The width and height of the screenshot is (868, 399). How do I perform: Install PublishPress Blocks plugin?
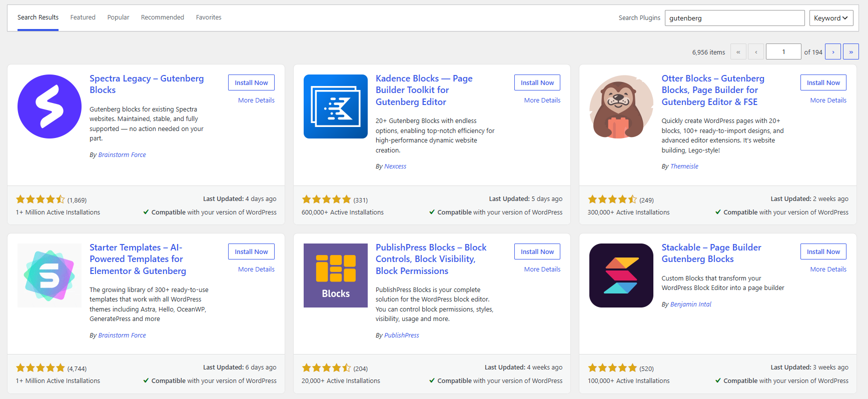[537, 251]
